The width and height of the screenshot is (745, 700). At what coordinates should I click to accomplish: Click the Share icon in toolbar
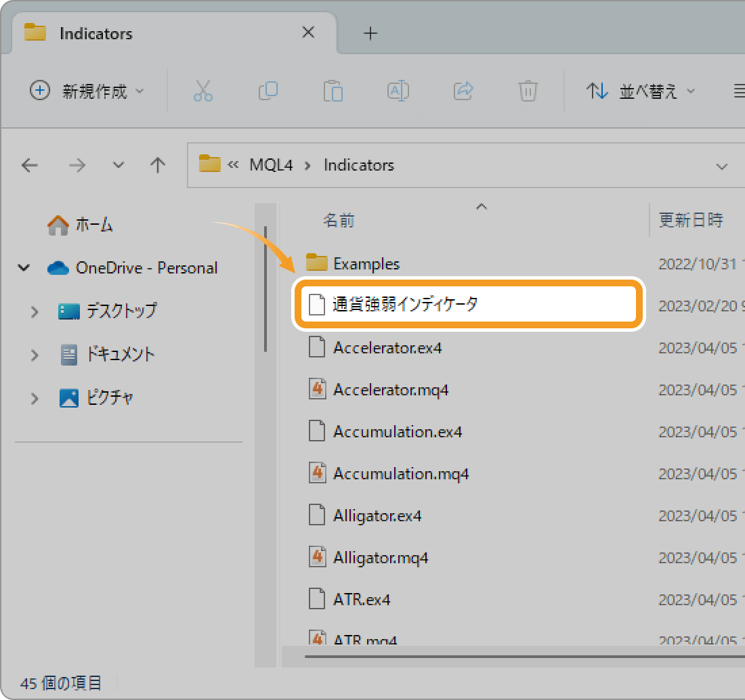tap(463, 91)
